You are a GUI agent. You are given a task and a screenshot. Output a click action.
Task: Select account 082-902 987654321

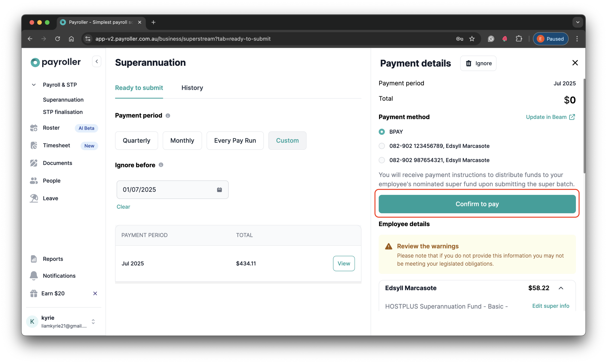[x=382, y=160]
